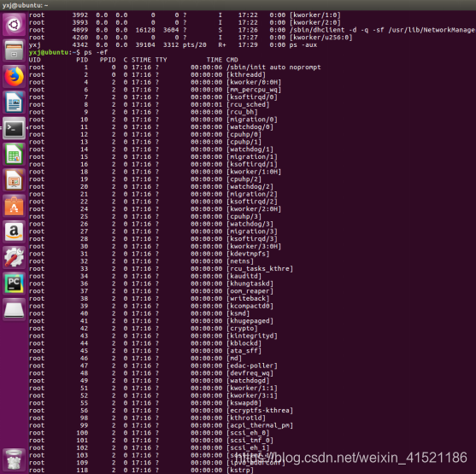Select the [acpi_thermal_pm] process name
Image resolution: width=476 pixels, height=474 pixels.
[x=260, y=425]
